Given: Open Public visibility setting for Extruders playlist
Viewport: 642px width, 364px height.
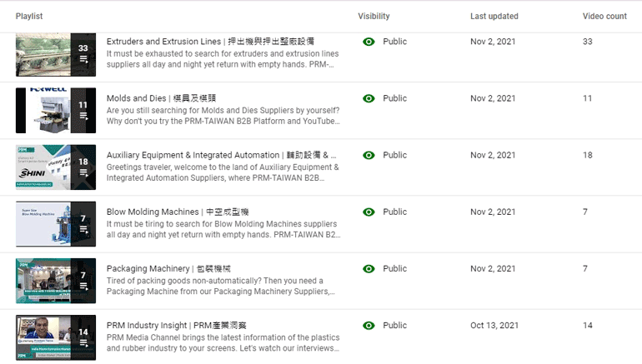Looking at the screenshot, I should 394,42.
